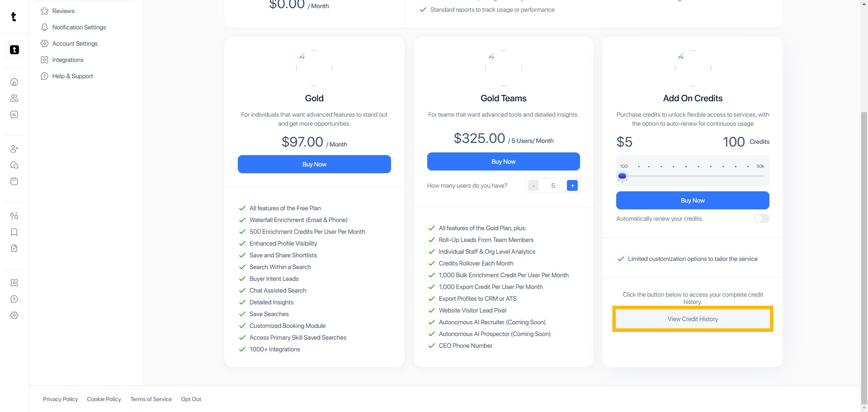Open the document icon in rail
This screenshot has width=868, height=412.
[14, 248]
